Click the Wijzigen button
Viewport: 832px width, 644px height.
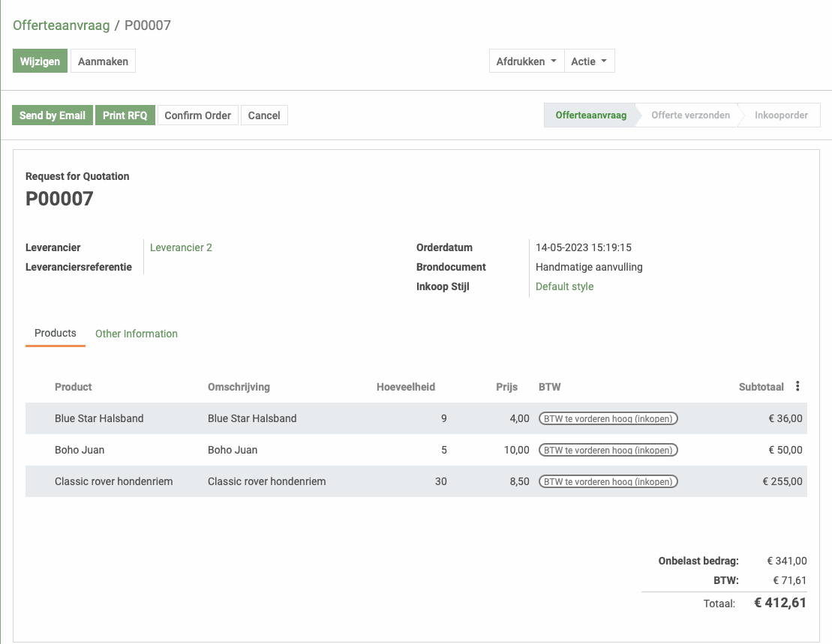tap(40, 61)
